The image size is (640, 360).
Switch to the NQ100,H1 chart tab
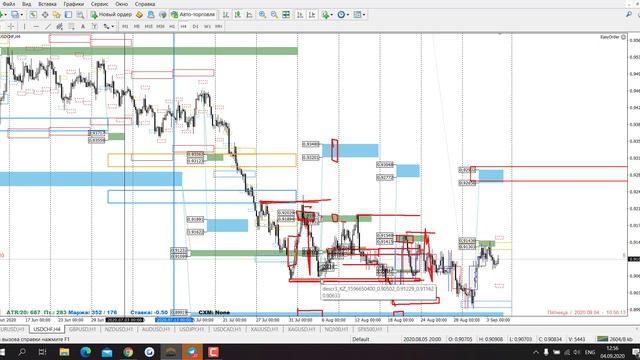[336, 329]
